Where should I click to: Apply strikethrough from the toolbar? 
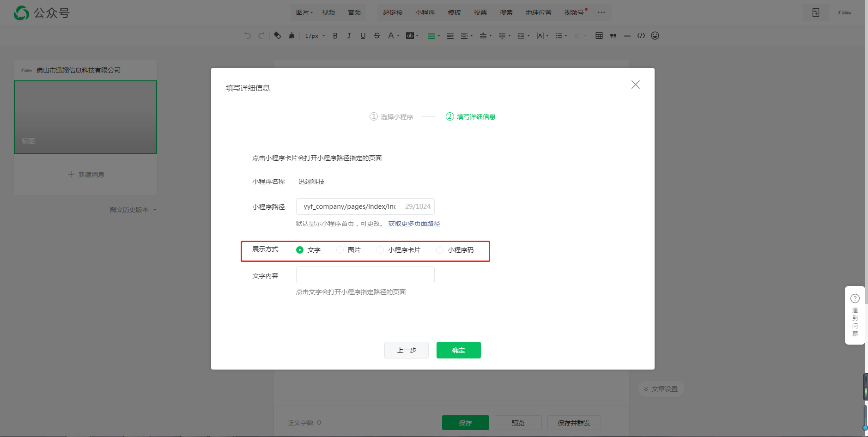377,36
